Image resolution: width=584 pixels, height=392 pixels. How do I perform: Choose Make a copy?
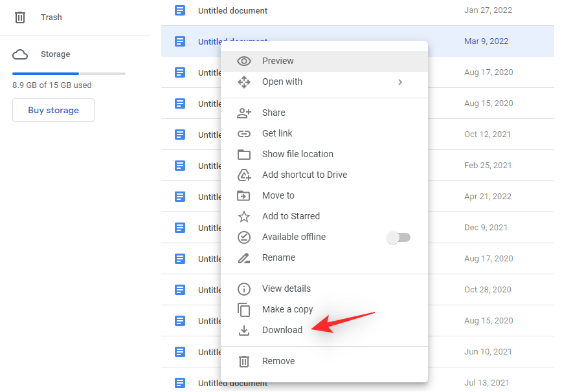click(x=324, y=310)
